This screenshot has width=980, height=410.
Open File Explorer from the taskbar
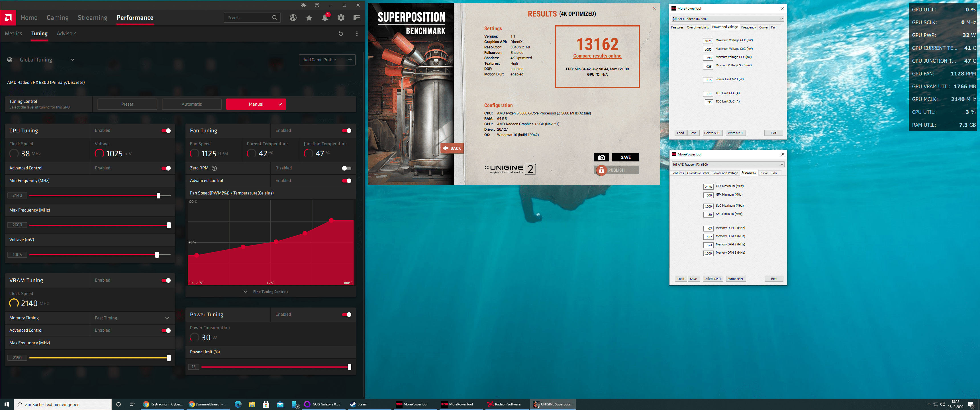252,404
